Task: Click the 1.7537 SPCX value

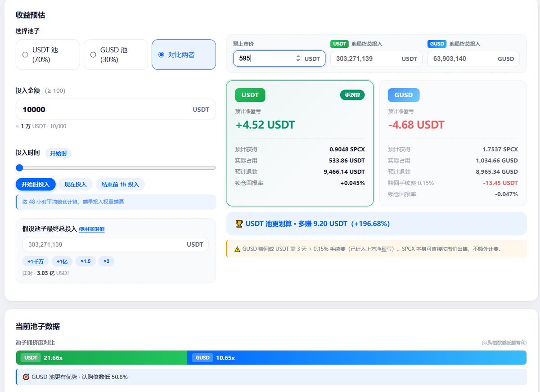Action: click(x=500, y=149)
